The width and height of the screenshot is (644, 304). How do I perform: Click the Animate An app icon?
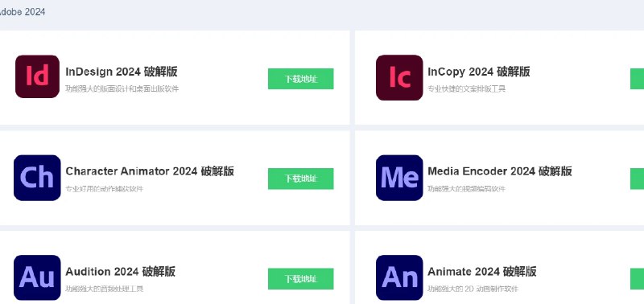click(399, 277)
